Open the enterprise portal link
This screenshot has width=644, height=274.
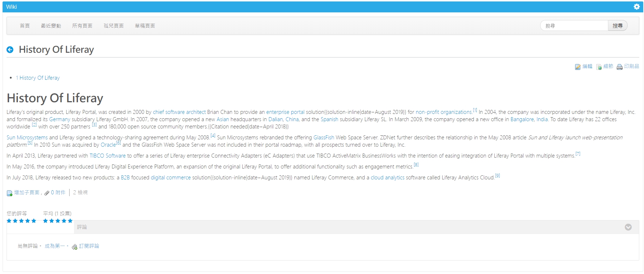285,112
